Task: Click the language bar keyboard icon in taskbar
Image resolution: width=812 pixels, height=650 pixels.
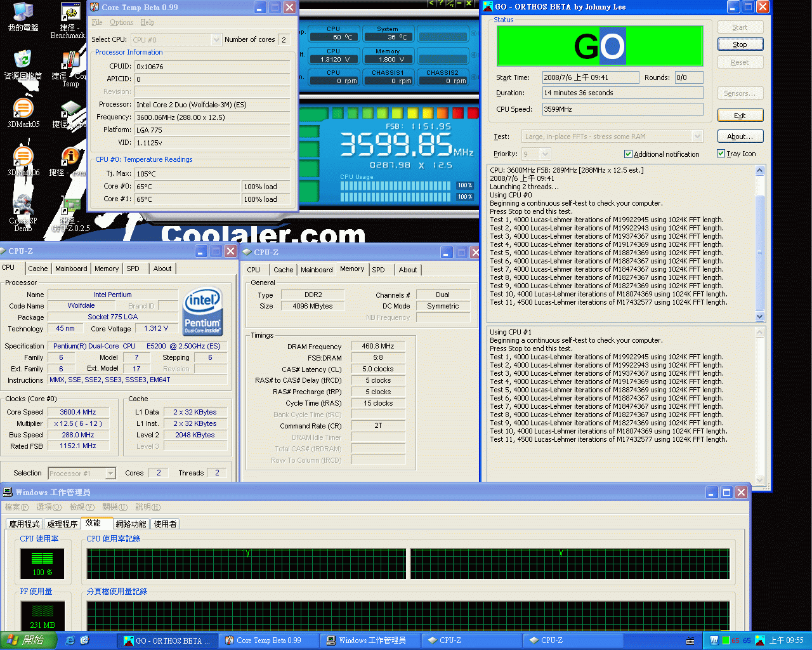Action: [690, 641]
